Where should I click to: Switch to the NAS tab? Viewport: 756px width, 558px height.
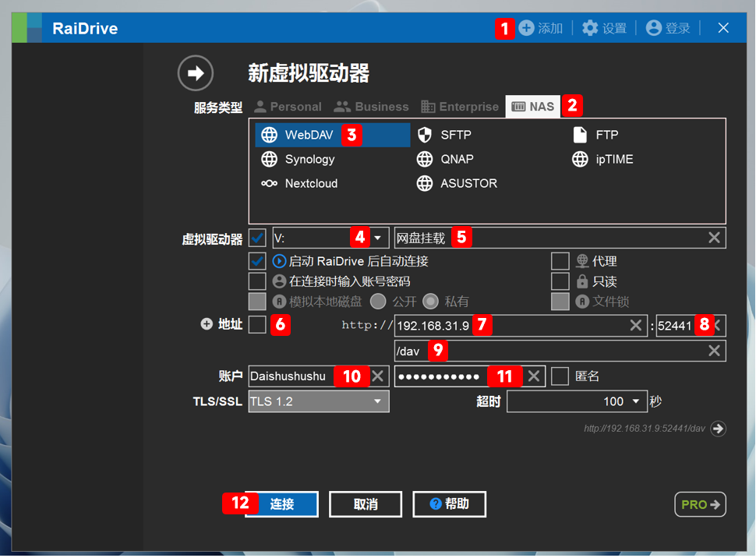(x=533, y=107)
